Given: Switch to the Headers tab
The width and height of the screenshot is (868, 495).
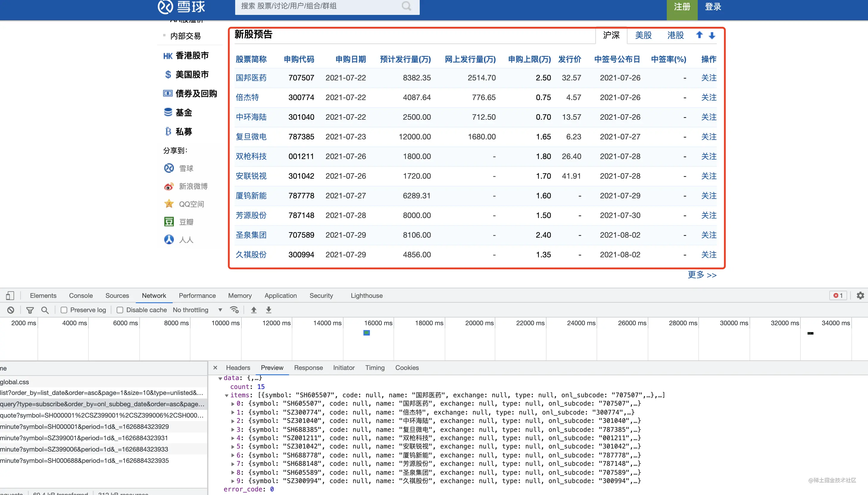Looking at the screenshot, I should tap(238, 368).
